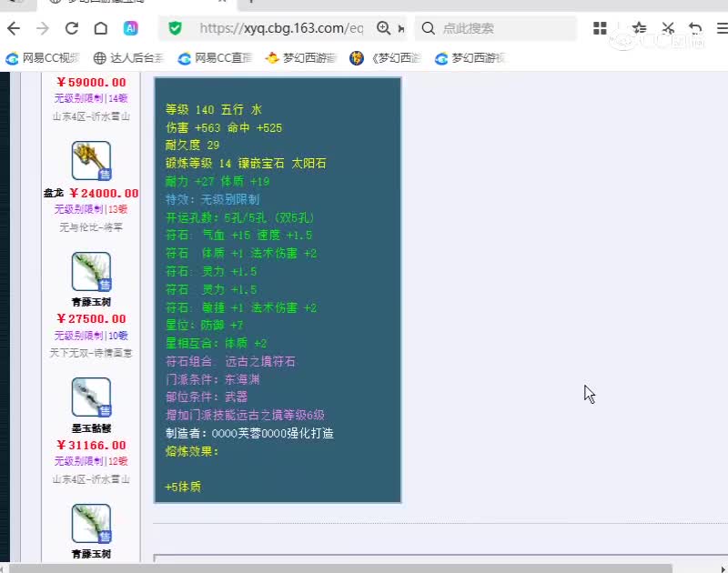728x573 pixels.
Task: Open the 青藤玉树 item priced ¥27500.00
Action: 91,272
